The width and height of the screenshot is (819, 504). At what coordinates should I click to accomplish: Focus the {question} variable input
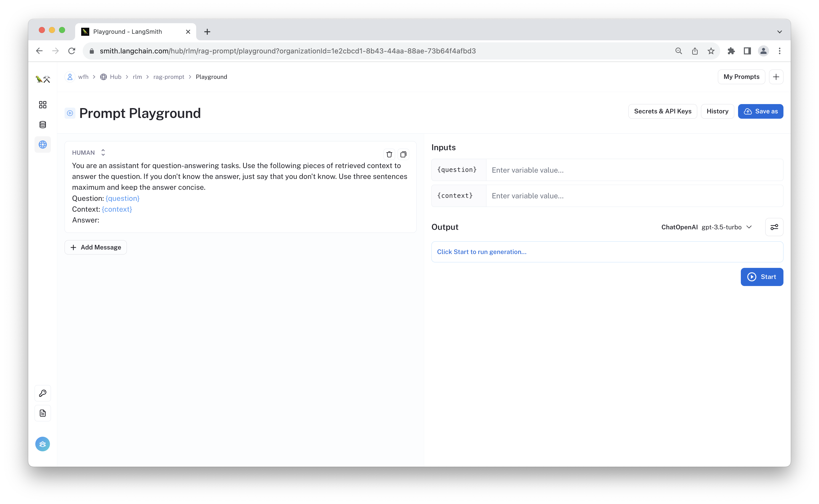[634, 170]
